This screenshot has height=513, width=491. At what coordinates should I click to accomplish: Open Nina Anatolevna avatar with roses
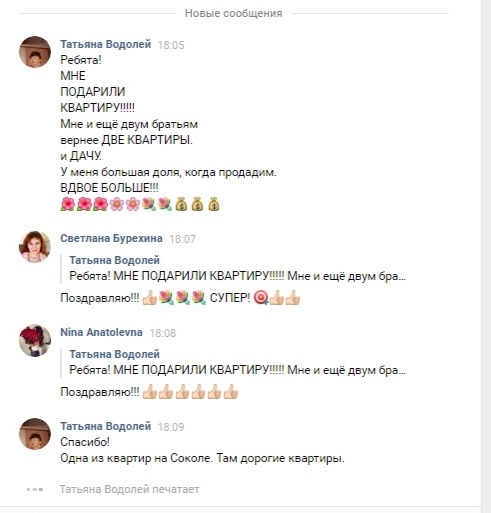point(35,340)
